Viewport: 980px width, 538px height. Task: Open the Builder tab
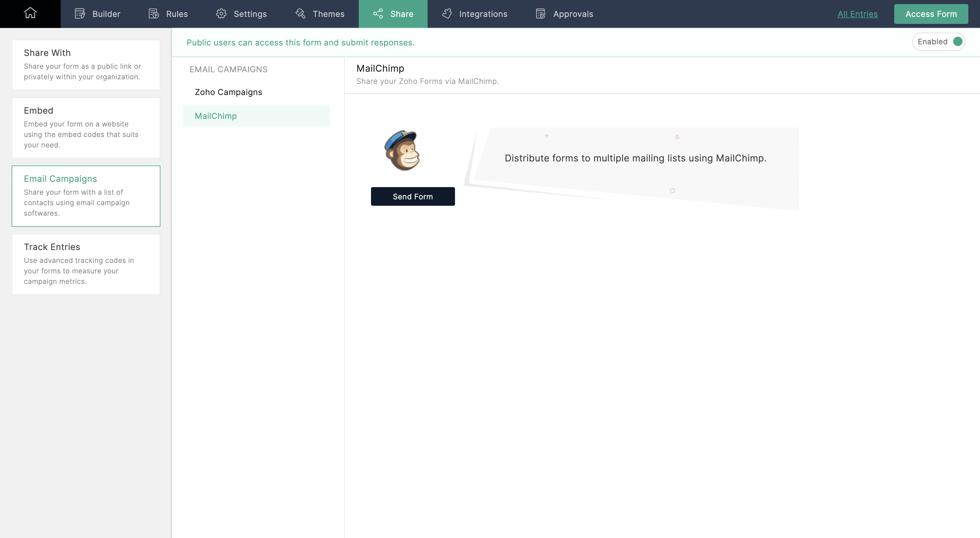[98, 14]
